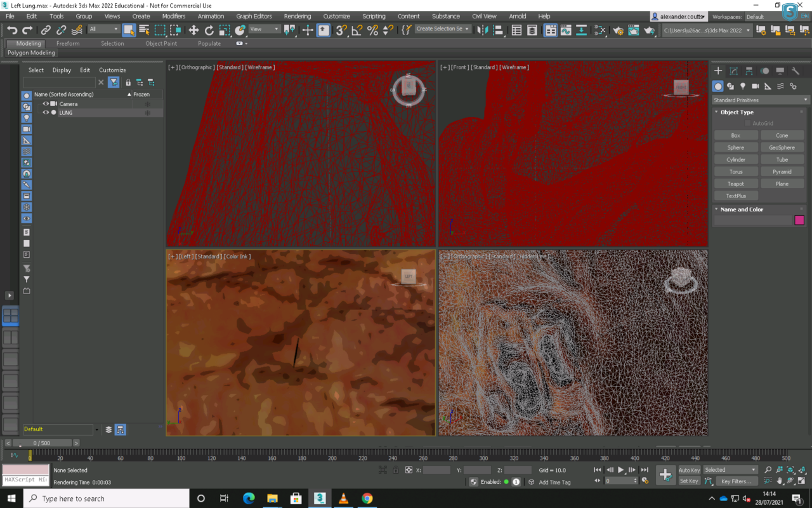The width and height of the screenshot is (812, 508).
Task: Open the Standard Primitives dropdown
Action: point(760,100)
